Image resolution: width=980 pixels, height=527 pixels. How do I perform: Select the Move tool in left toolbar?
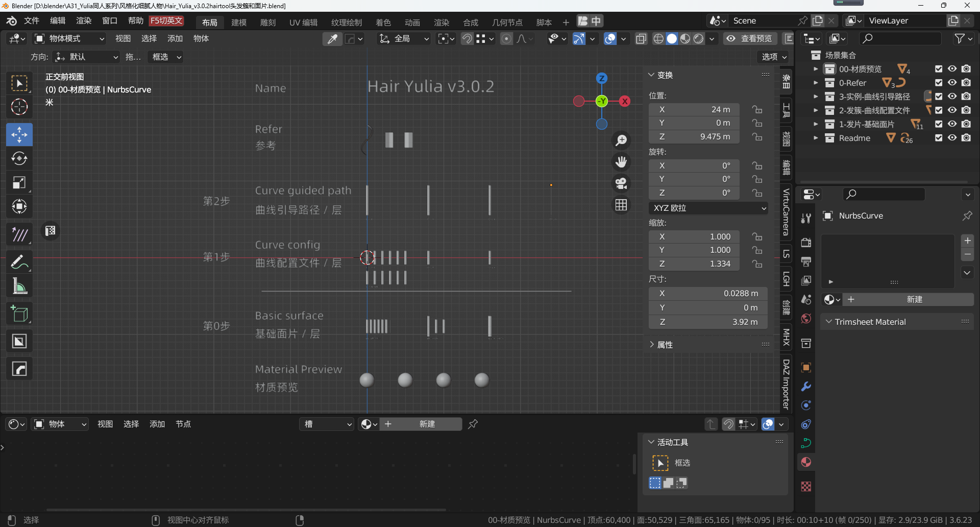19,135
